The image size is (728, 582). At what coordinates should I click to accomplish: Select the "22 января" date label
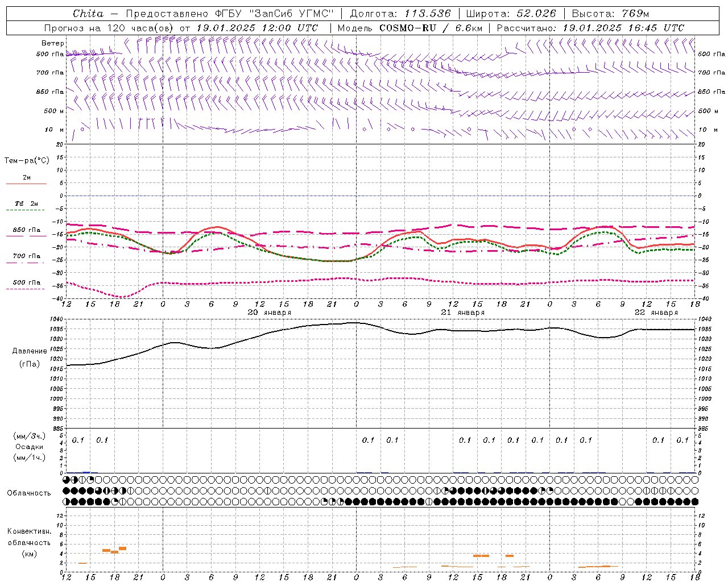point(656,313)
